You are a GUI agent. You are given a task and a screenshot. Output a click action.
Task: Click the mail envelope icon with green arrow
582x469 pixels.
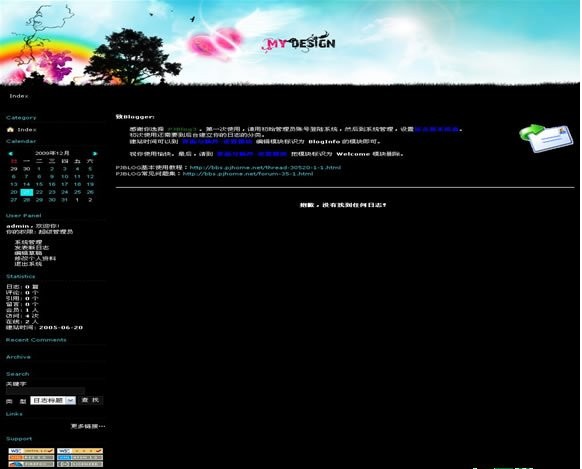pos(546,138)
